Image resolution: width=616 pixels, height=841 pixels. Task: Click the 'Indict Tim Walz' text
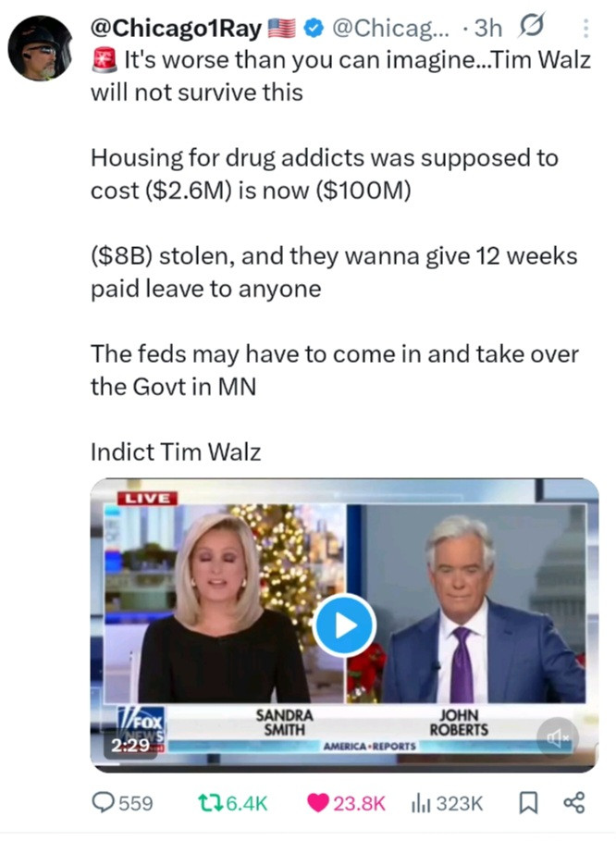(176, 451)
